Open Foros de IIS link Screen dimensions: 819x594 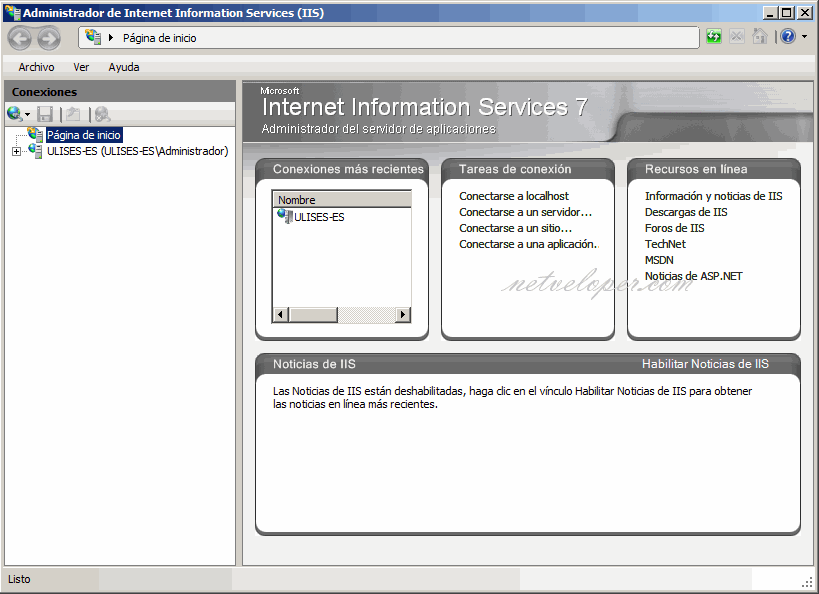pyautogui.click(x=674, y=228)
